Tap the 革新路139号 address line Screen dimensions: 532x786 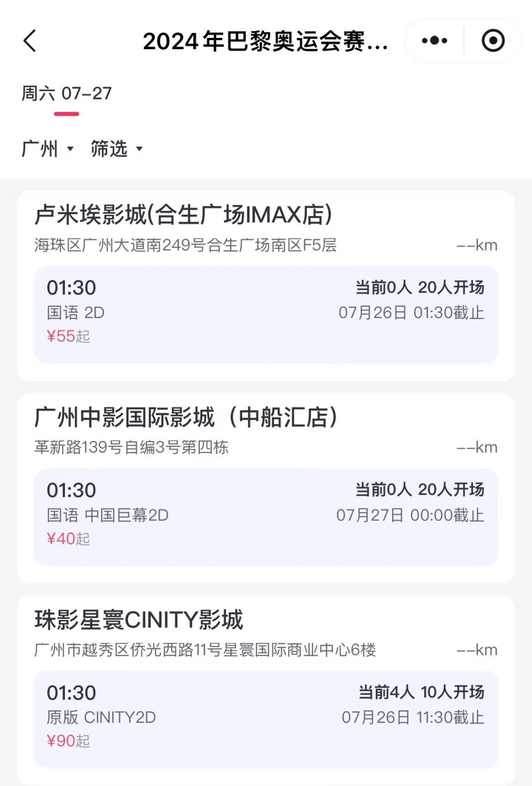(x=132, y=447)
